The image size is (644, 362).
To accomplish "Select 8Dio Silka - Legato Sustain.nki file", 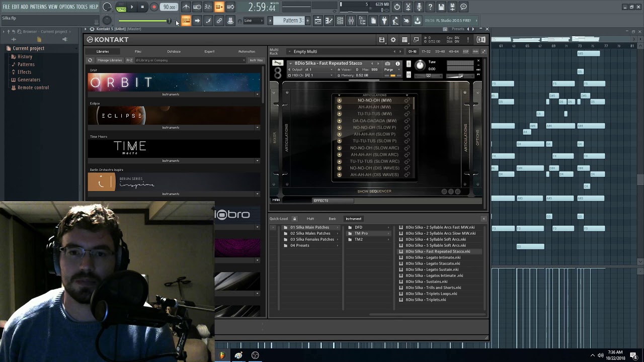I will (432, 269).
